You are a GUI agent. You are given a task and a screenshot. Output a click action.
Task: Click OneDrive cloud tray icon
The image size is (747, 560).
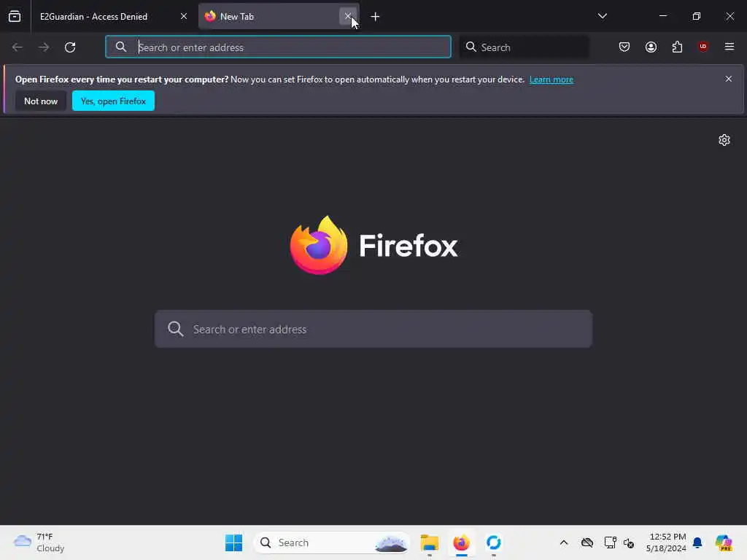point(587,542)
